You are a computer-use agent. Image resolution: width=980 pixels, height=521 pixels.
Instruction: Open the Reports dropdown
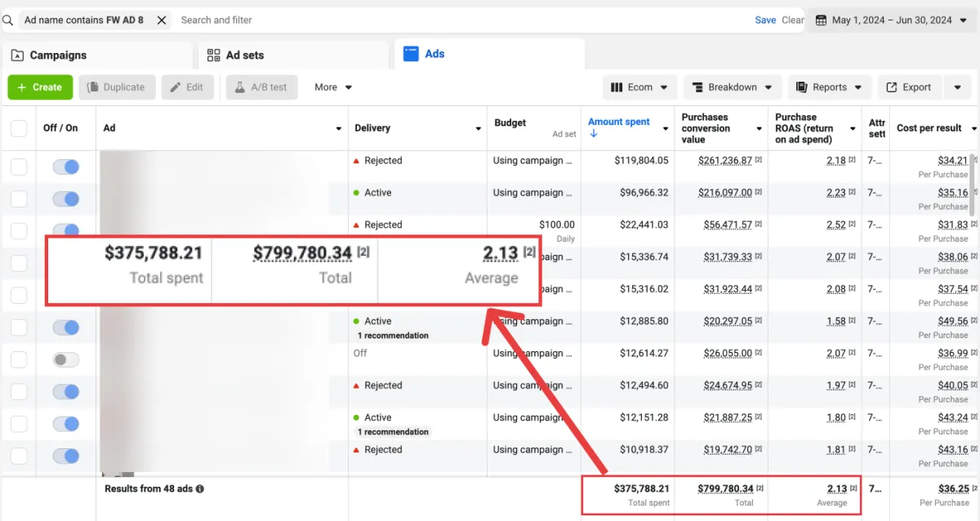830,87
